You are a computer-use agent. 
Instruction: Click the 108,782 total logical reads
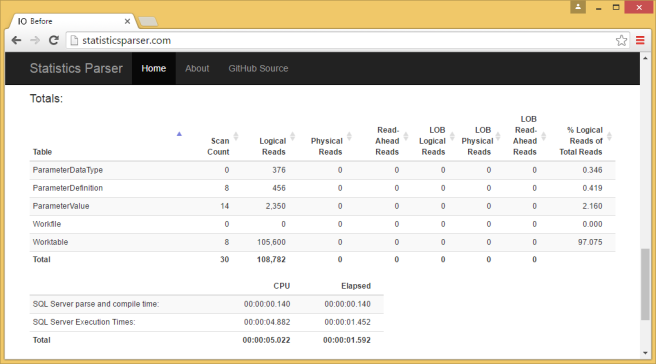(271, 259)
